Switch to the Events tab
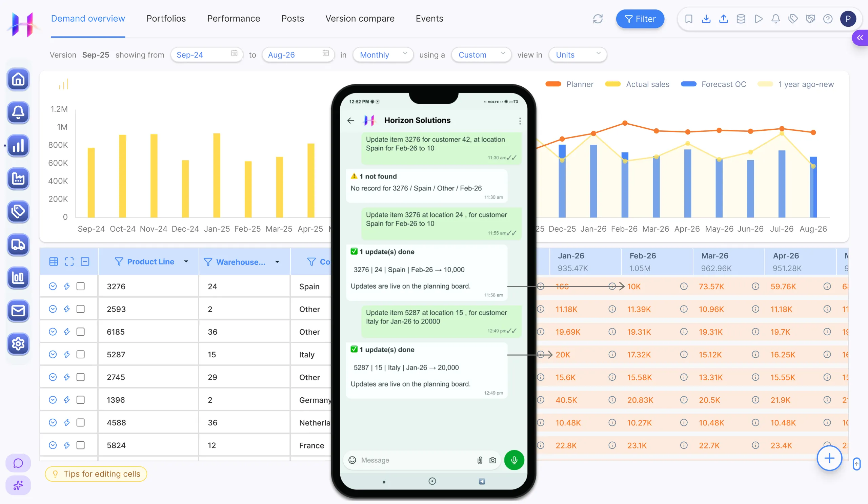Image resolution: width=868 pixels, height=504 pixels. (x=429, y=19)
